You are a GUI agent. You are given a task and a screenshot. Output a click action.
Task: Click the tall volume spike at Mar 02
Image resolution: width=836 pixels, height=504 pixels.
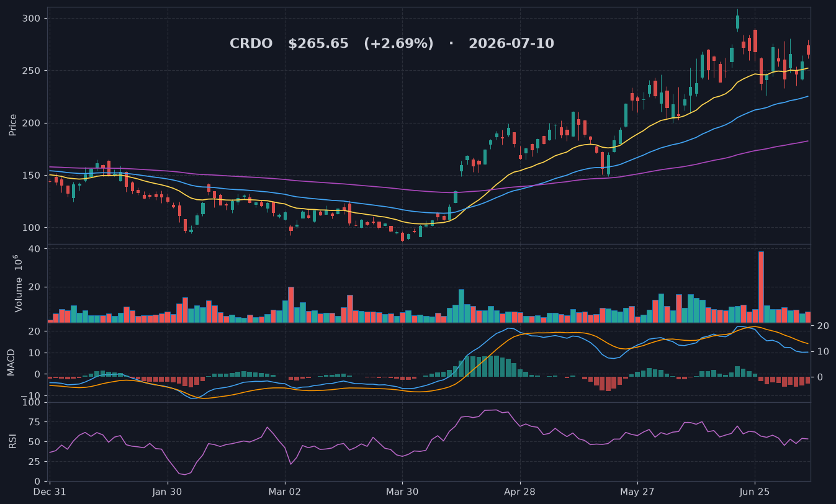coord(291,305)
